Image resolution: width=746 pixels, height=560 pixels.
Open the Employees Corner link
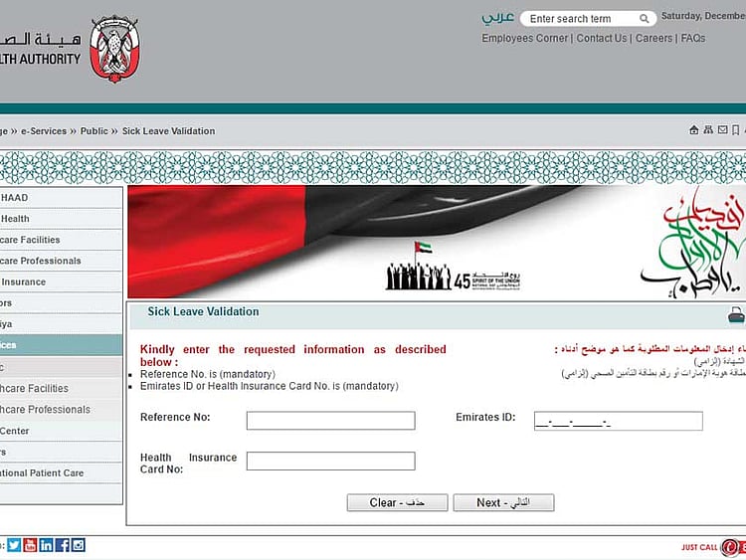524,39
